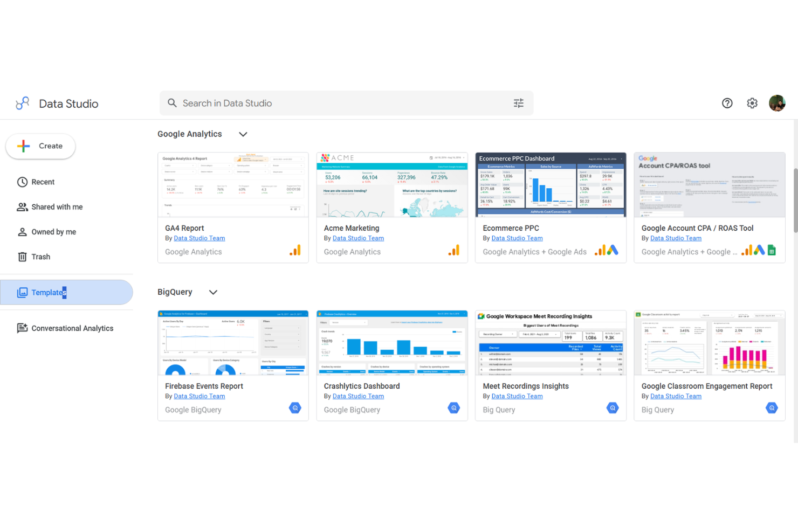Click Data Studio Team link under Acme Marketing
Screen dimensions: 798x532
point(358,238)
